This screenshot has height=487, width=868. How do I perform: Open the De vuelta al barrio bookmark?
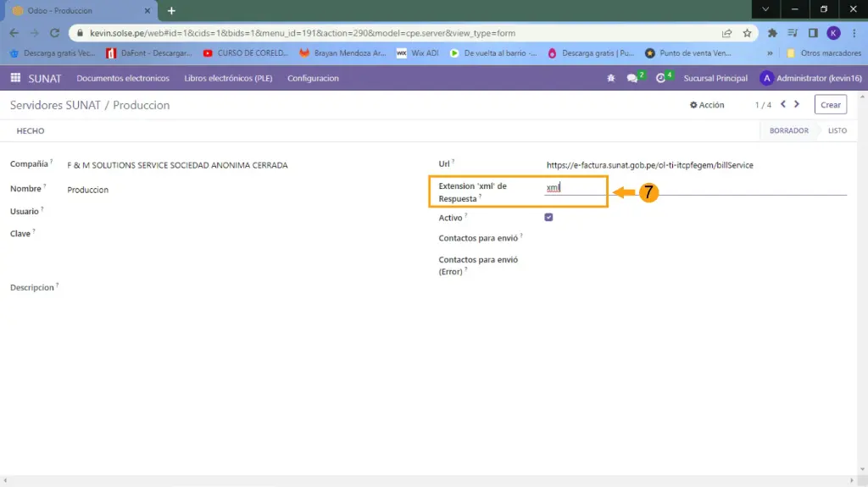(x=494, y=53)
